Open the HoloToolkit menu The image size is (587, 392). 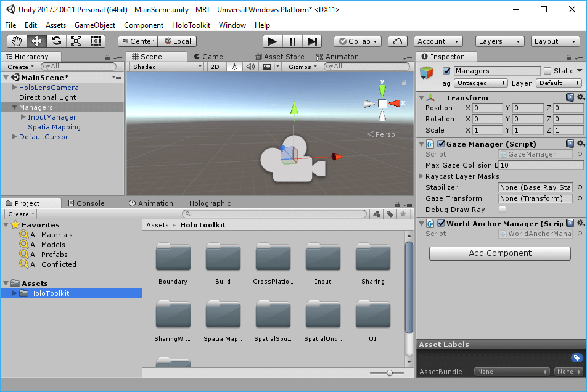[191, 25]
